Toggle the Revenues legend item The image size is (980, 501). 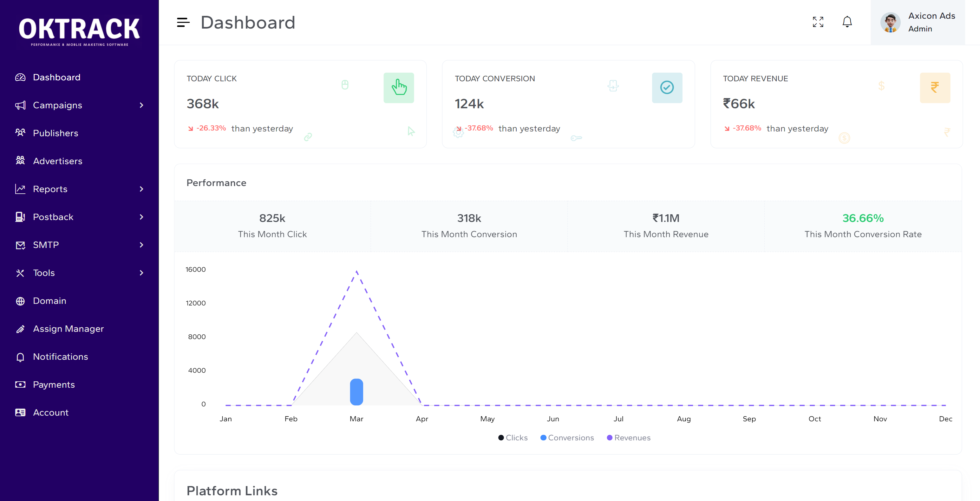[x=629, y=438]
